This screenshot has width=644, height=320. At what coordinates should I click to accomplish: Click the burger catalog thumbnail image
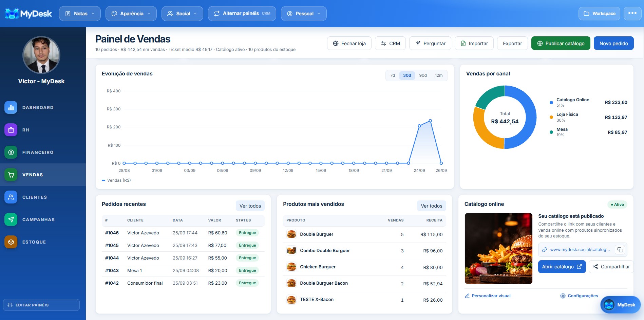point(498,248)
